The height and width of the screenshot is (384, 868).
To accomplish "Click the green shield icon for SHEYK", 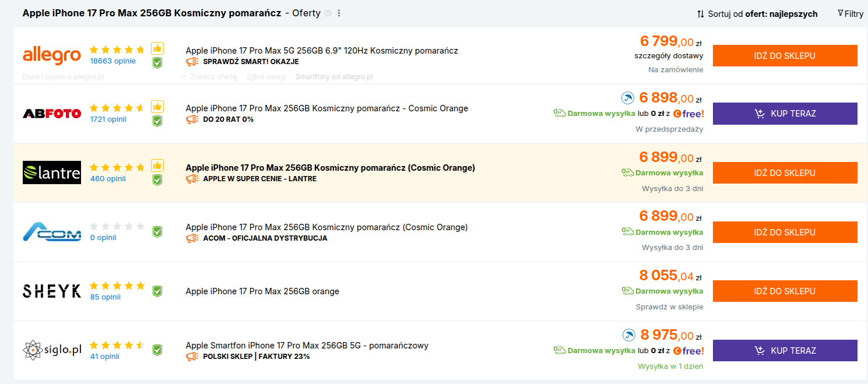I will (x=157, y=291).
